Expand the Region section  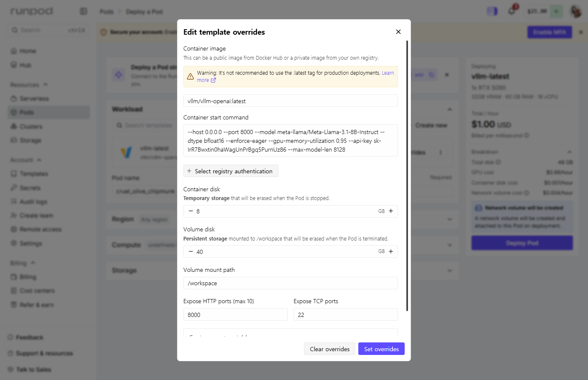pyautogui.click(x=450, y=219)
